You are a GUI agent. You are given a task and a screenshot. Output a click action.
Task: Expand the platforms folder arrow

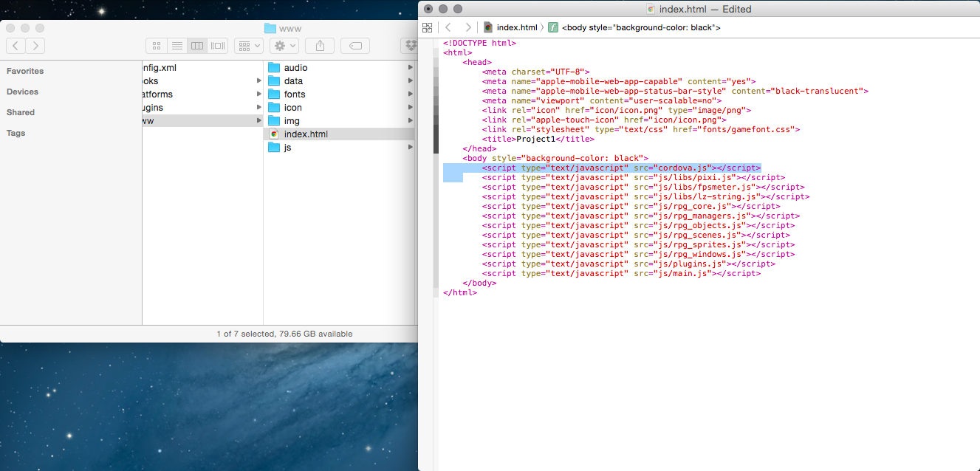pos(259,94)
